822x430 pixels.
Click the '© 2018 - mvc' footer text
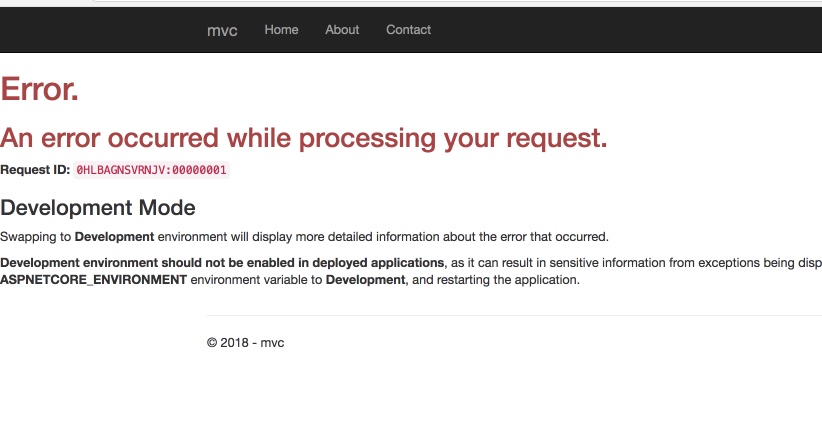tap(245, 343)
